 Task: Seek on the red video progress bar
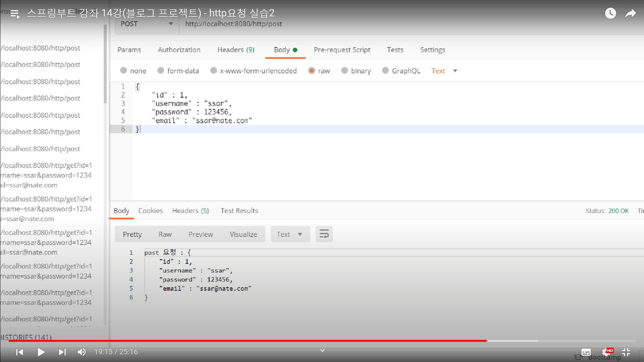[x=248, y=341]
